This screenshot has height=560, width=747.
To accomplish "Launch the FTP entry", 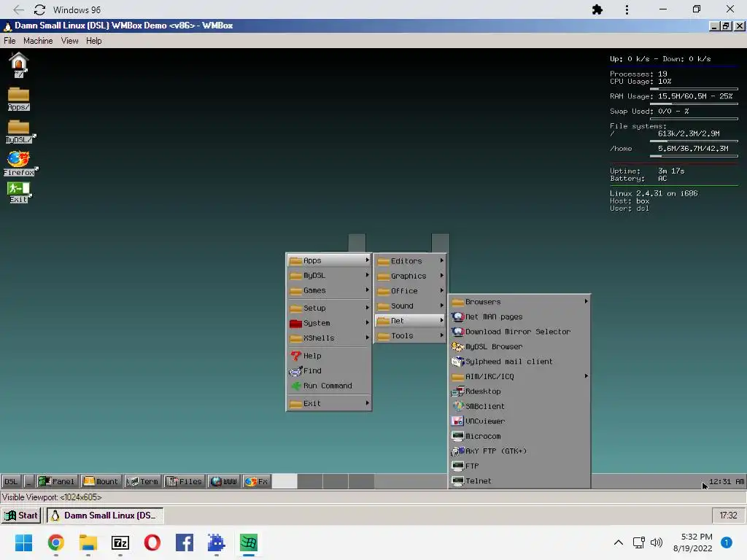I will click(519, 466).
